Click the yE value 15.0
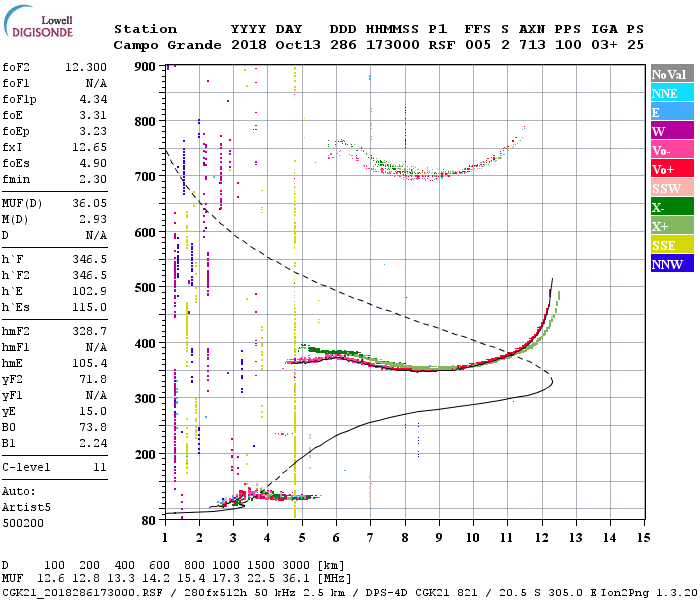The image size is (700, 600). click(93, 412)
